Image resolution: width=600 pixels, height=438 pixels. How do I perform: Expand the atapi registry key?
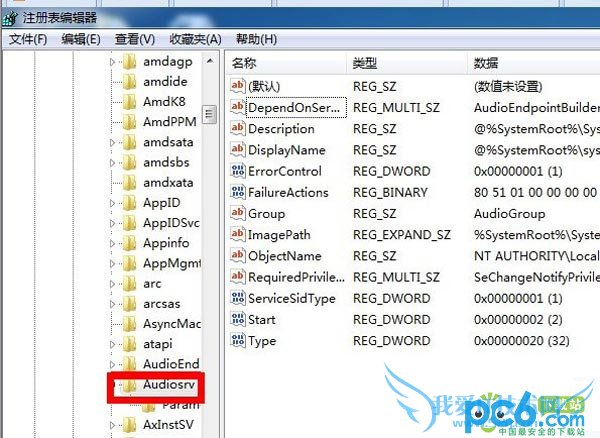pos(112,344)
